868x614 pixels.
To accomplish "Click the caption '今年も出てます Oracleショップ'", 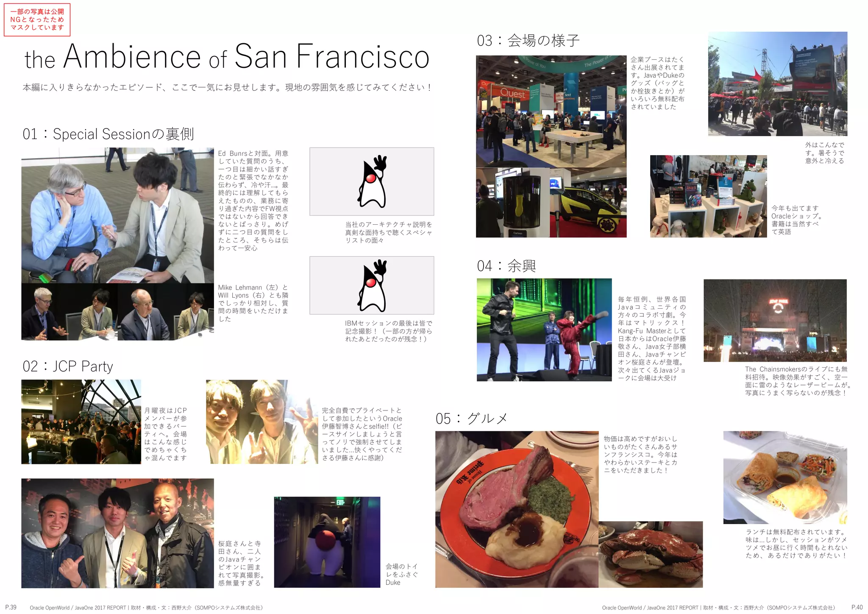I will pyautogui.click(x=796, y=220).
